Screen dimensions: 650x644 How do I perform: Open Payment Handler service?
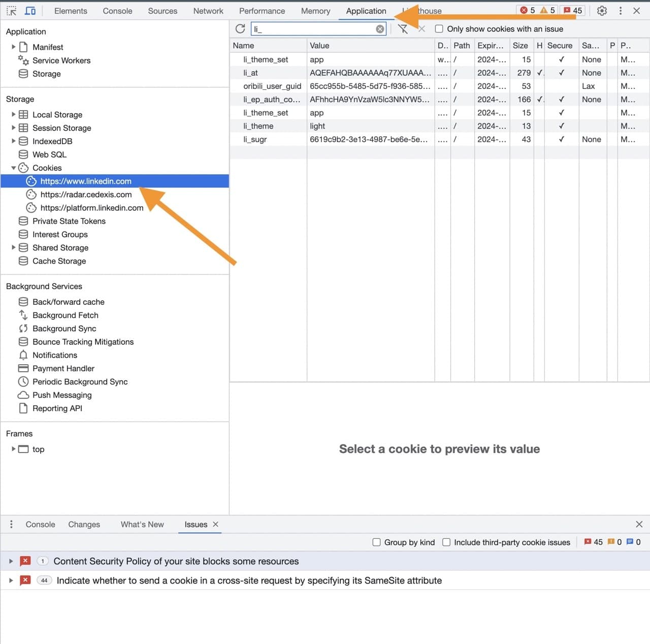pyautogui.click(x=63, y=368)
